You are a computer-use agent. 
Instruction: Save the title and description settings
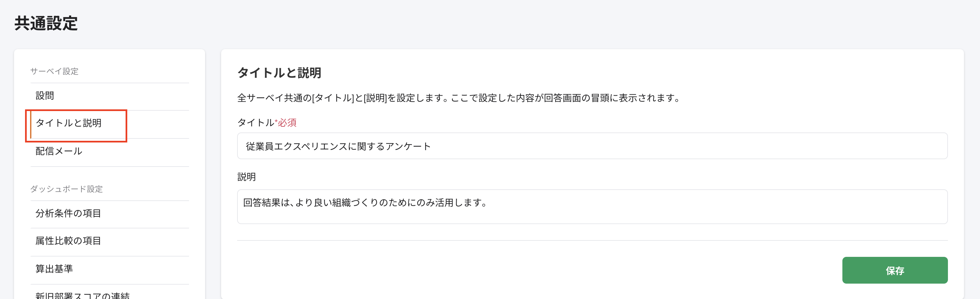point(895,271)
